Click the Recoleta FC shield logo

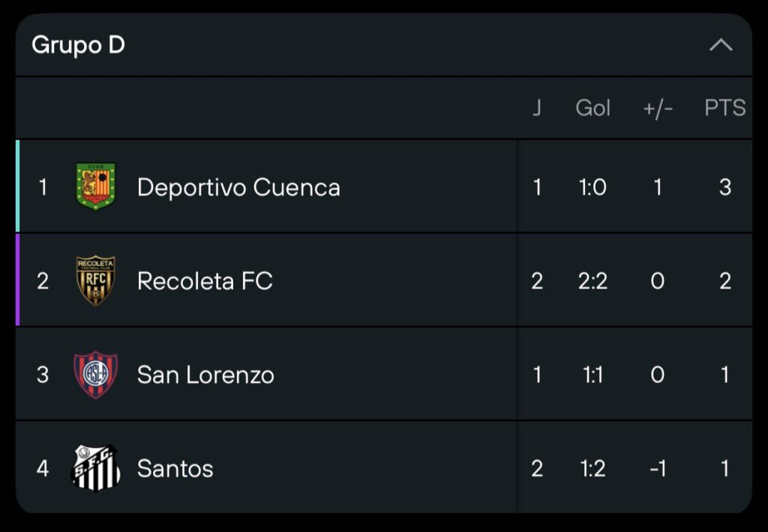pos(96,281)
